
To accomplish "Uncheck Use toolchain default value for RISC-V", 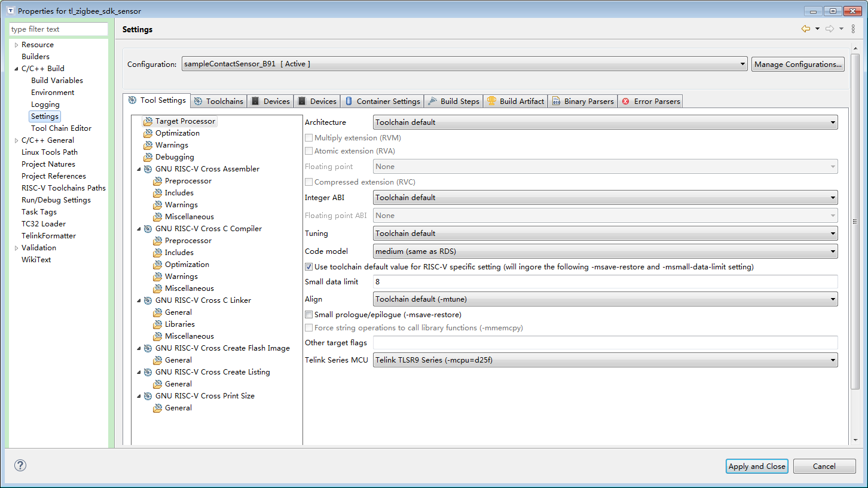I will coord(309,267).
